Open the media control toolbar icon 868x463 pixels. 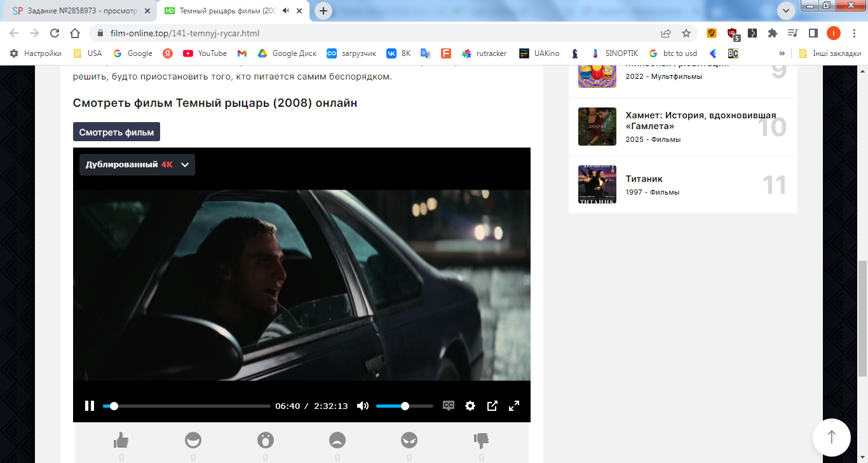tap(792, 33)
